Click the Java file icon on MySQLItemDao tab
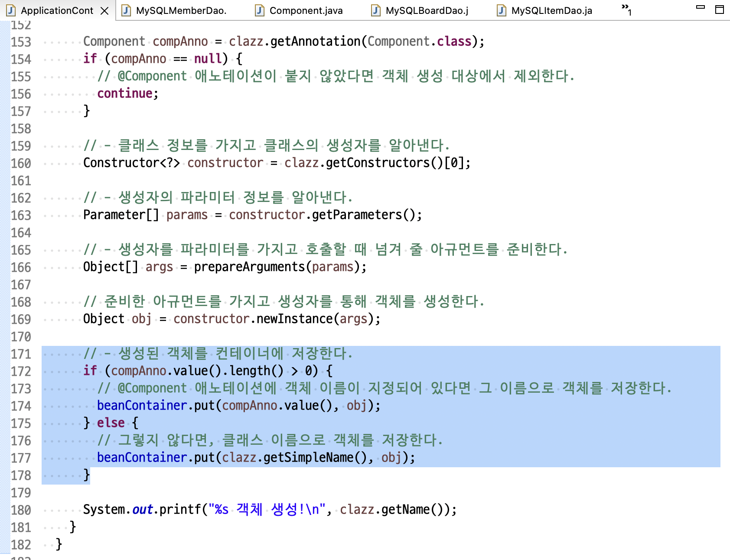Screen dimensions: 730x560 502,10
